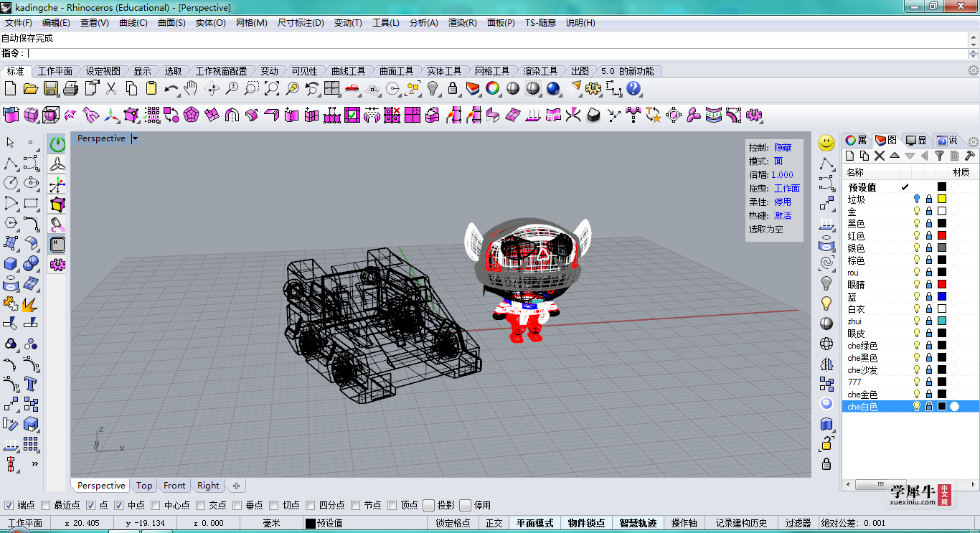Click the lock objects padlock toolbar icon
980x533 pixels.
(x=453, y=88)
